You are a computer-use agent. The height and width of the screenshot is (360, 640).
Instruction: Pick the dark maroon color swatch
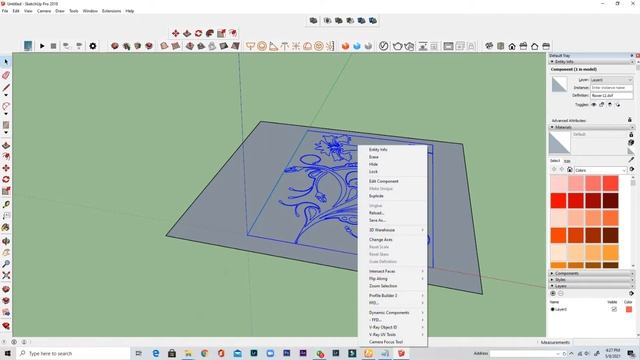(610, 200)
